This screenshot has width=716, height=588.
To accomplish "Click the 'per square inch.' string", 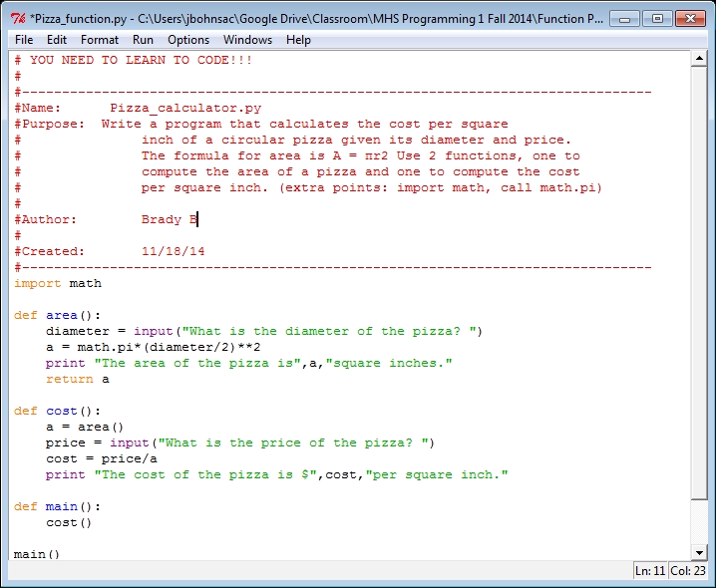I will 438,475.
